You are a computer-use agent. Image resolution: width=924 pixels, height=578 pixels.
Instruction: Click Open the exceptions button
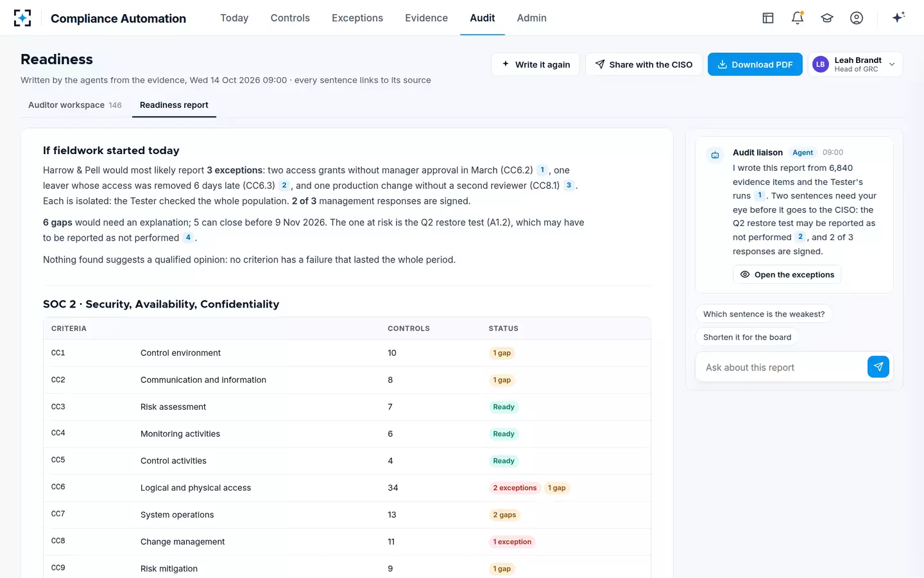pos(787,275)
